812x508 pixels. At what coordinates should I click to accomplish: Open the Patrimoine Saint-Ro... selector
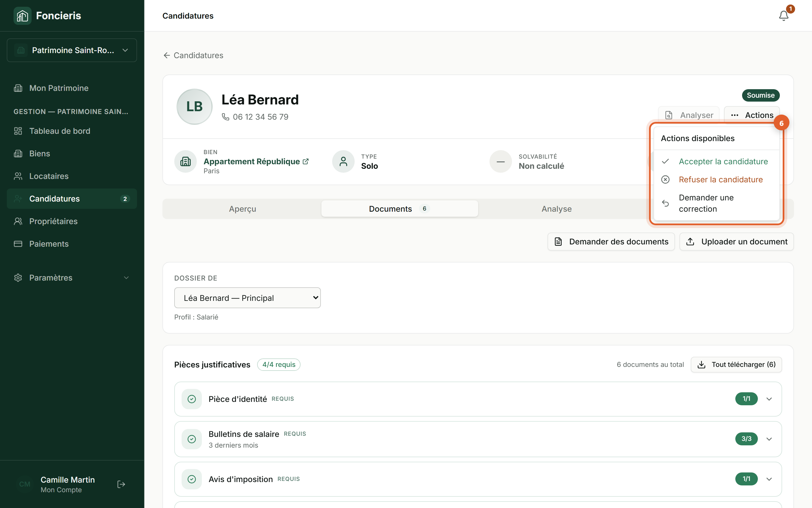(x=72, y=50)
